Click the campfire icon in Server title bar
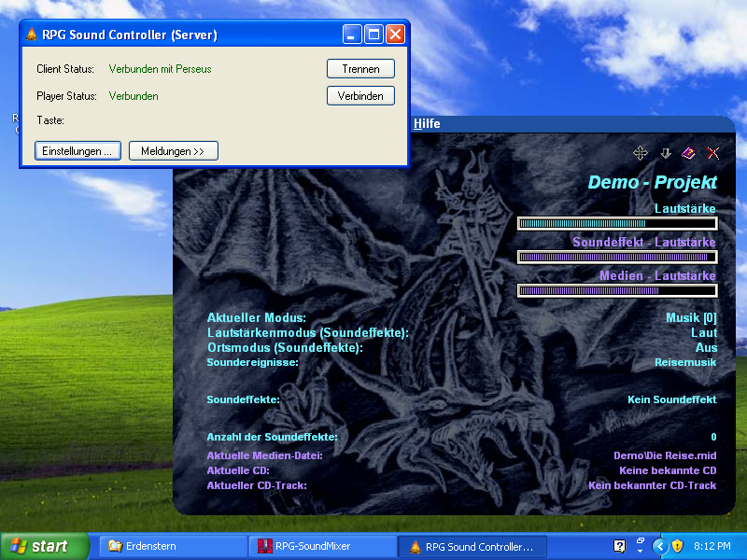Viewport: 747px width, 560px height. click(x=32, y=35)
